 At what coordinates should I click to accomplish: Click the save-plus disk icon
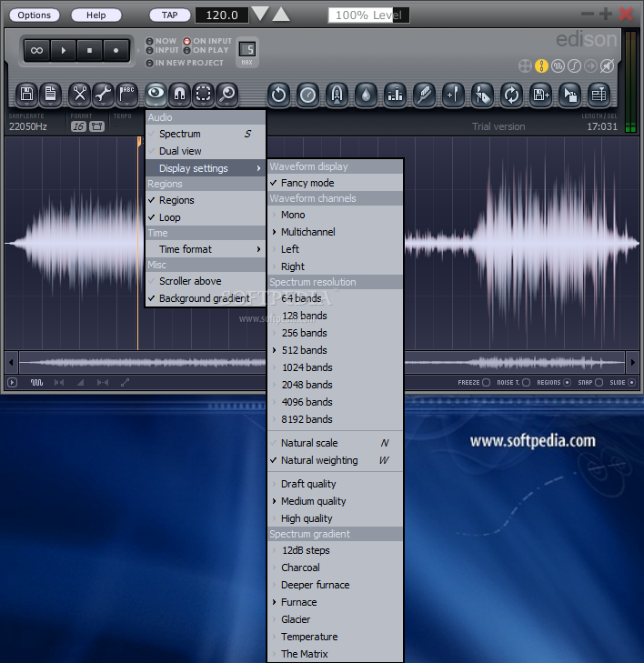point(541,95)
